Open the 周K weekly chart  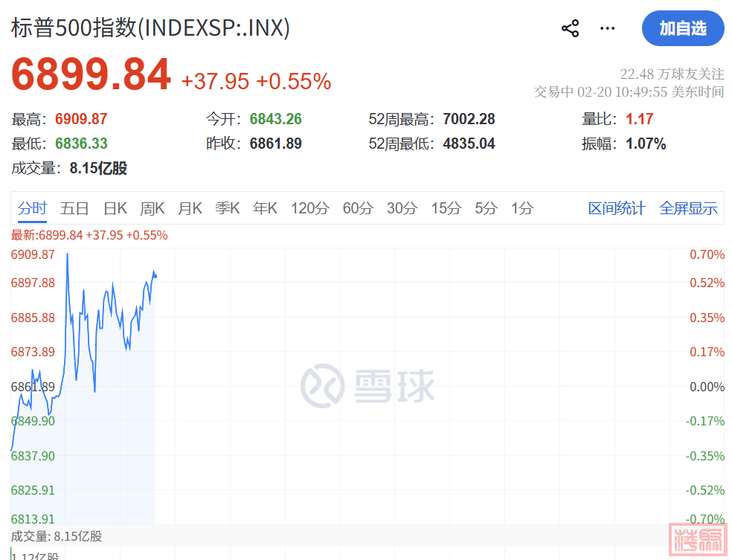(x=152, y=209)
